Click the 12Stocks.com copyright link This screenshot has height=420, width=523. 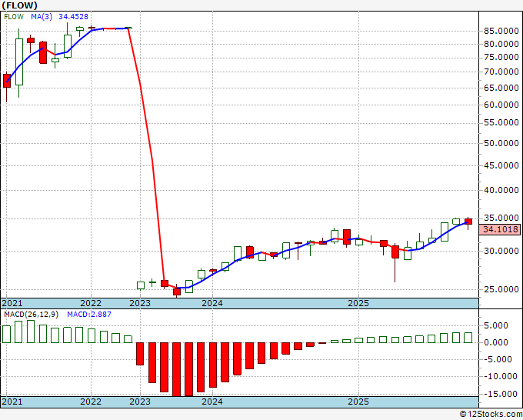[x=491, y=415]
